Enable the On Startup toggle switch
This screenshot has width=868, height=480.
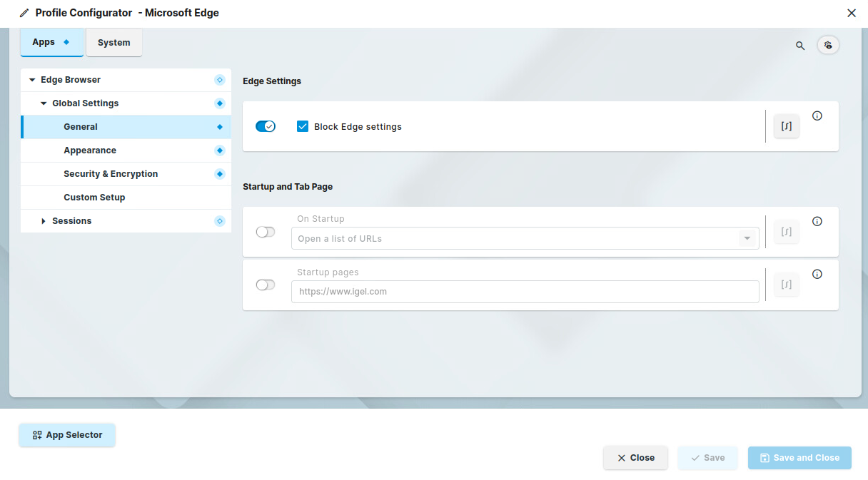266,232
